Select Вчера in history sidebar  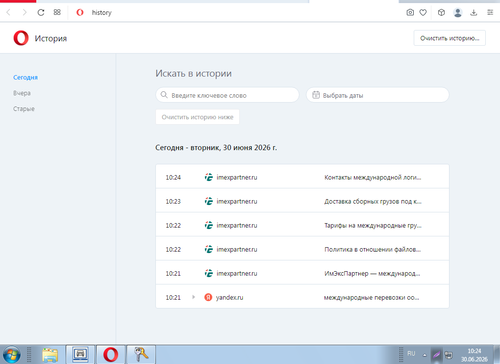click(x=22, y=93)
